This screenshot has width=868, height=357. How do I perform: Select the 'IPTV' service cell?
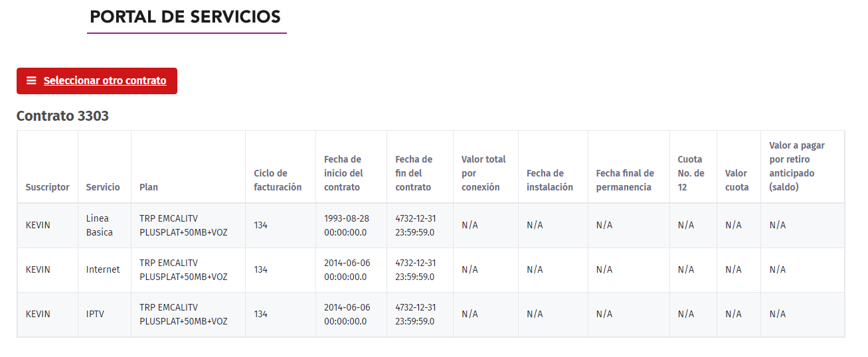(x=95, y=314)
